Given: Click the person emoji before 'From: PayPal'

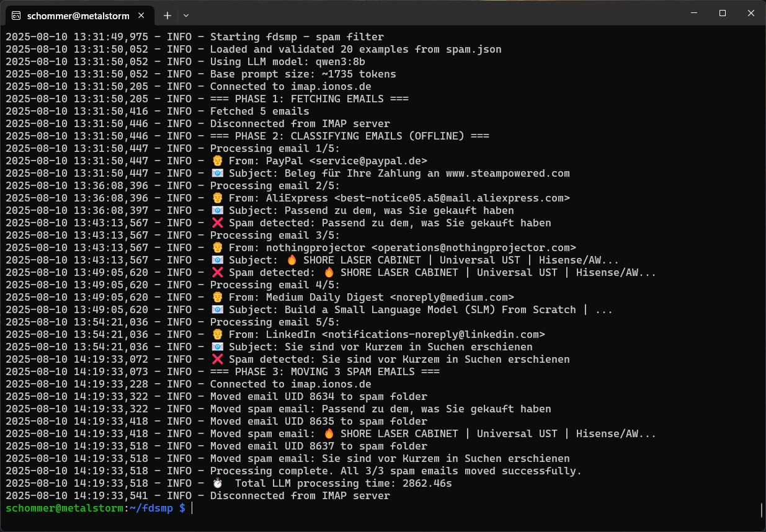Looking at the screenshot, I should pyautogui.click(x=216, y=161).
